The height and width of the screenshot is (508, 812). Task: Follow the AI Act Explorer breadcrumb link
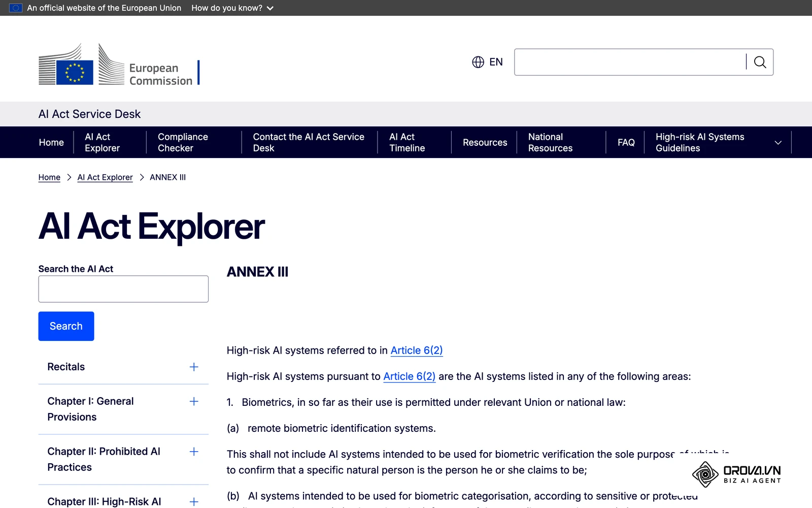(105, 177)
